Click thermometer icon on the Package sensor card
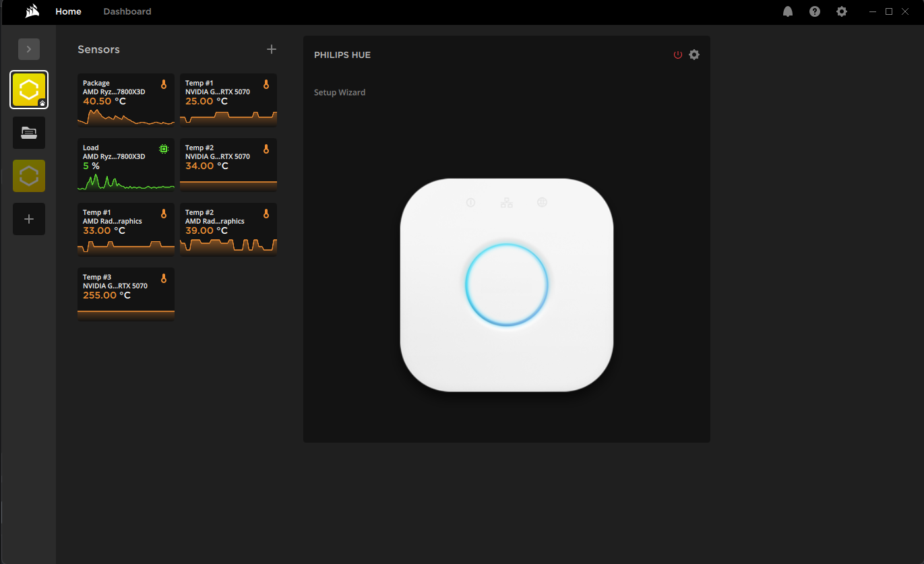 pos(164,84)
